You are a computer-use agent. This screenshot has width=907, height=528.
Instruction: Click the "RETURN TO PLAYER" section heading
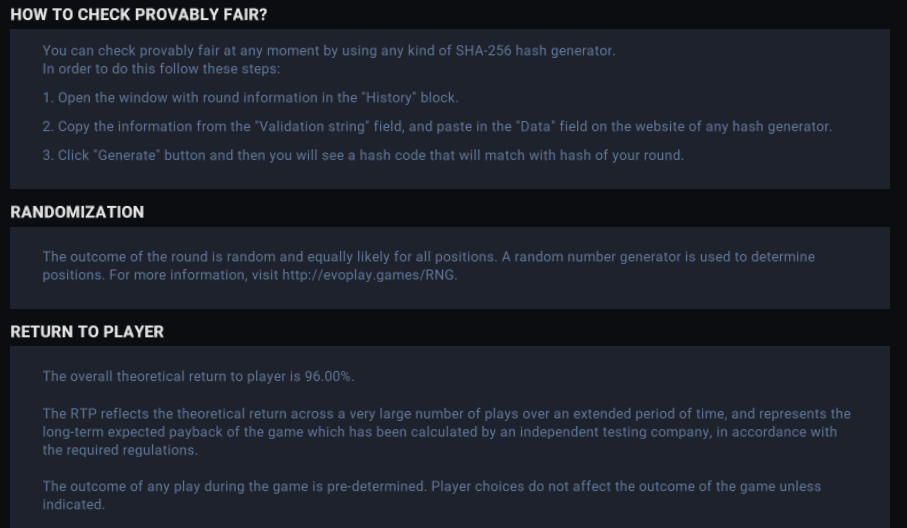[87, 332]
